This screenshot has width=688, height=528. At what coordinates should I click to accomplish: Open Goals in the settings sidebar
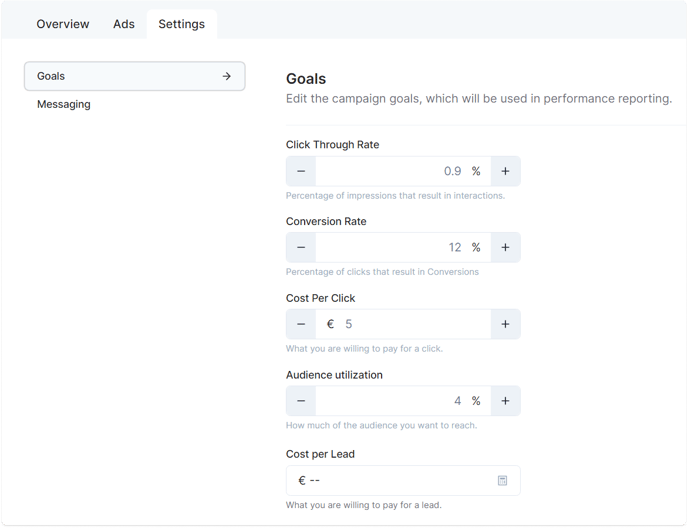pos(135,76)
